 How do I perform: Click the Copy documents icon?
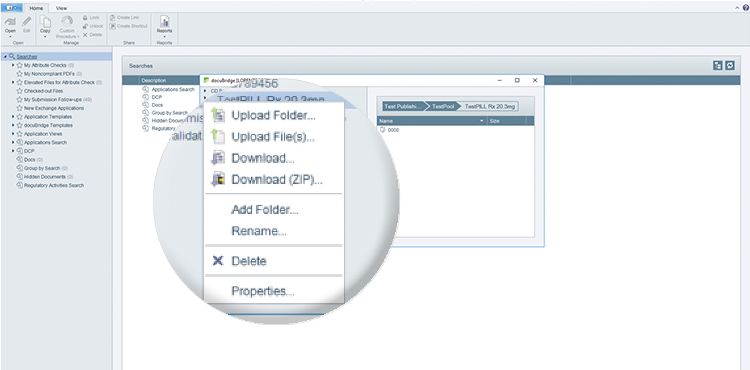[45, 22]
